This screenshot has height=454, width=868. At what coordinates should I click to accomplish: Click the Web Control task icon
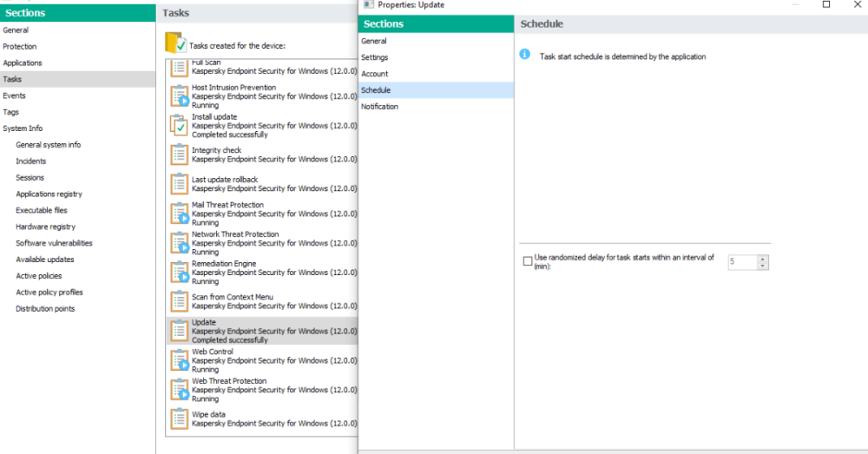(180, 360)
